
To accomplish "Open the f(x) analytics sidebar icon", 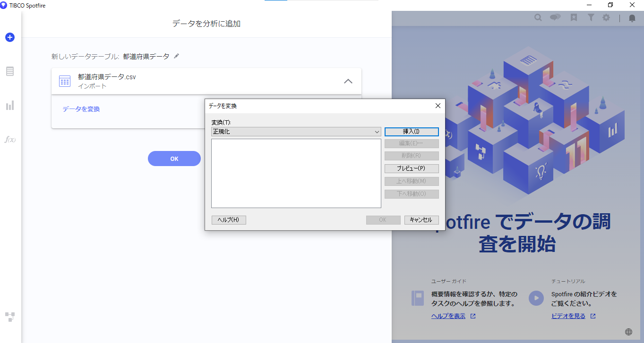I will pos(10,139).
